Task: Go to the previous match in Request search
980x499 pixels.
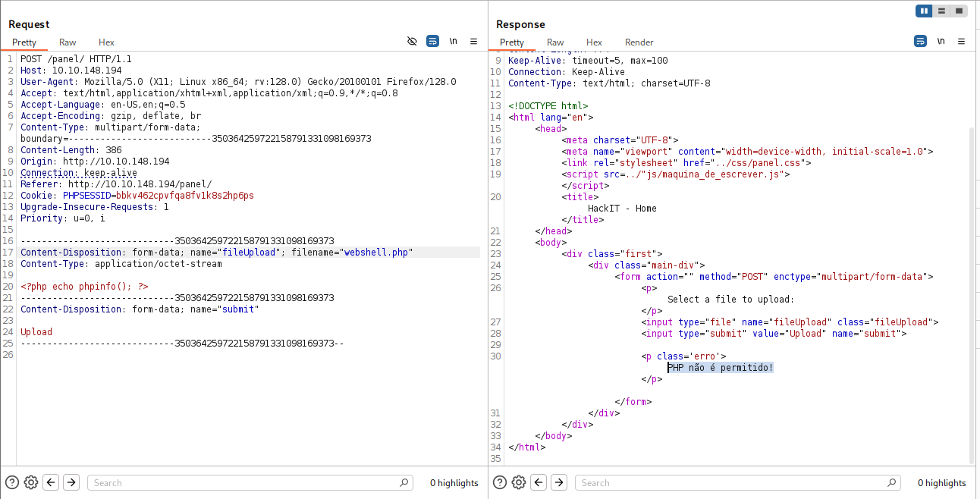Action: [51, 482]
